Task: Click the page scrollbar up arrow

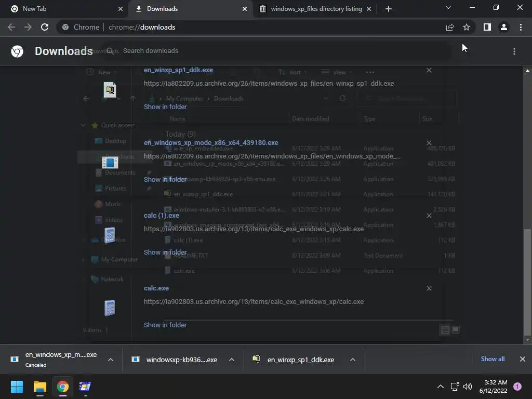Action: click(x=527, y=71)
